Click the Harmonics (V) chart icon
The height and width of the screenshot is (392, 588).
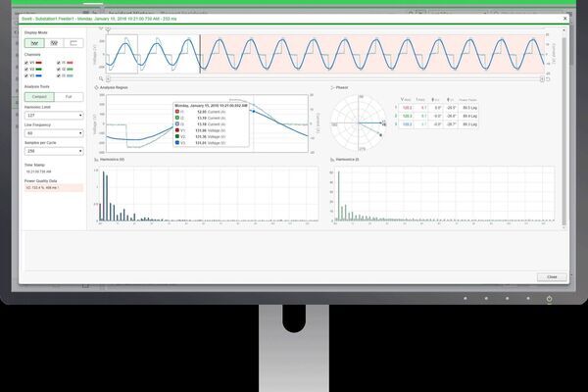coord(98,159)
